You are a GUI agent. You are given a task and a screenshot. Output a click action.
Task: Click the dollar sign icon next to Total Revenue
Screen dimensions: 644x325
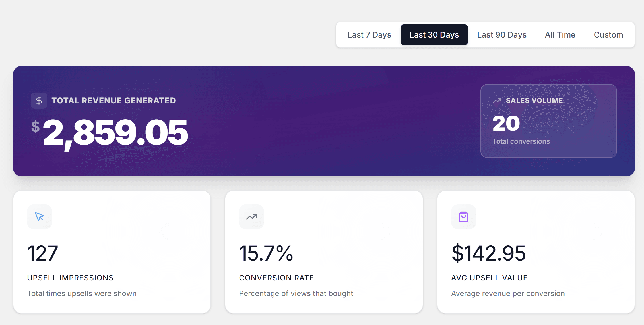(39, 100)
